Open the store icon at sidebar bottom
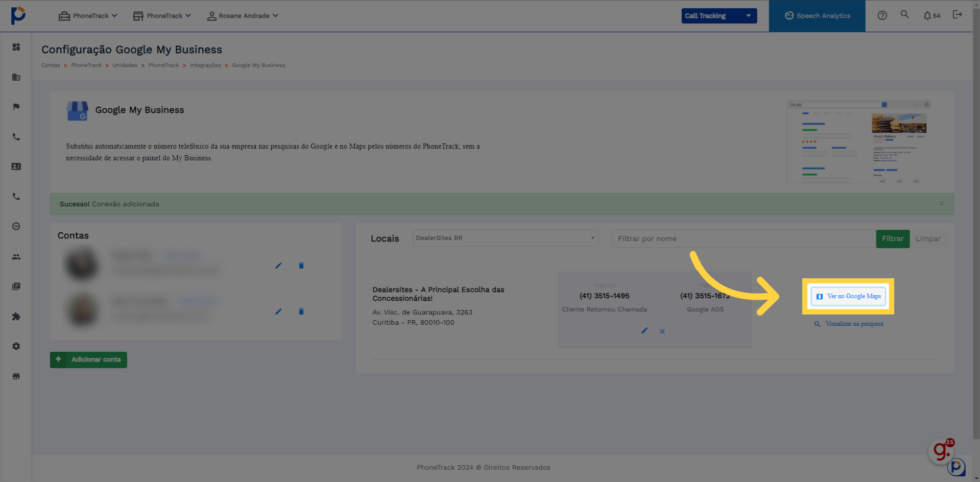The width and height of the screenshot is (980, 482). coord(16,376)
